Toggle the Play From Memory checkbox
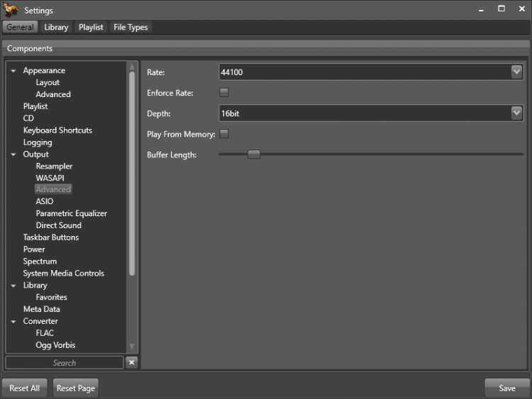Screen dimensions: 532x399 224,133
